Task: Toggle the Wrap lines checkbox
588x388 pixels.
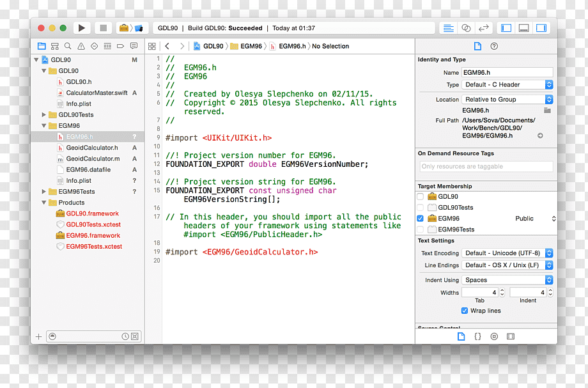Action: 464,311
